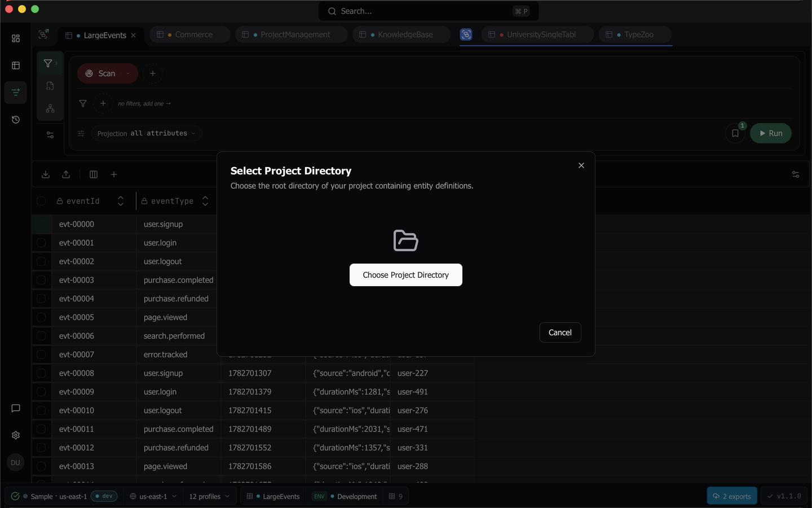
Task: Switch to the Commerce tab
Action: [190, 34]
